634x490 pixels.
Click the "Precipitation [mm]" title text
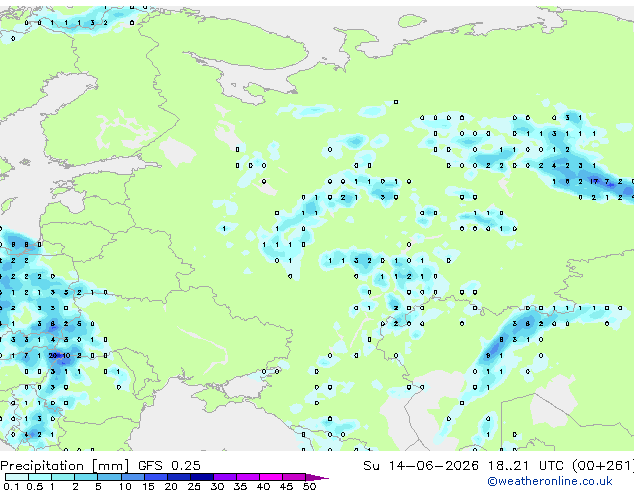point(65,466)
